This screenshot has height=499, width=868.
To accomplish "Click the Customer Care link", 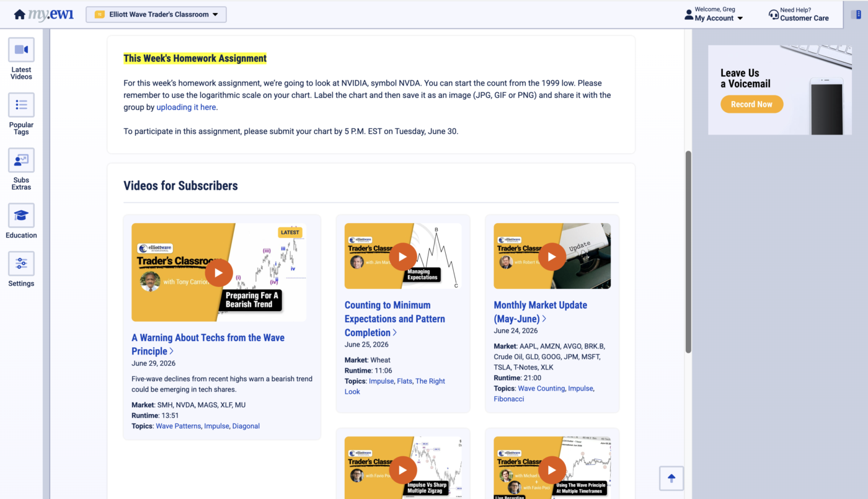I will [x=804, y=19].
